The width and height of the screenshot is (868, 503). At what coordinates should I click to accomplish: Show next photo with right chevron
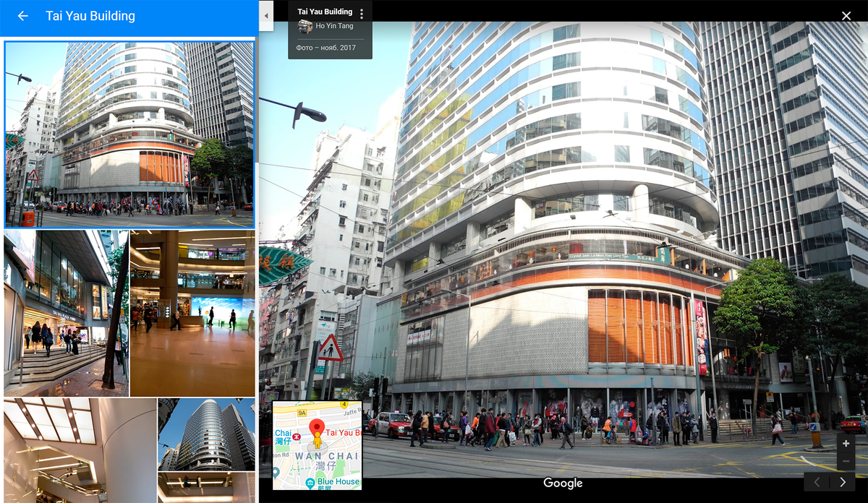843,482
